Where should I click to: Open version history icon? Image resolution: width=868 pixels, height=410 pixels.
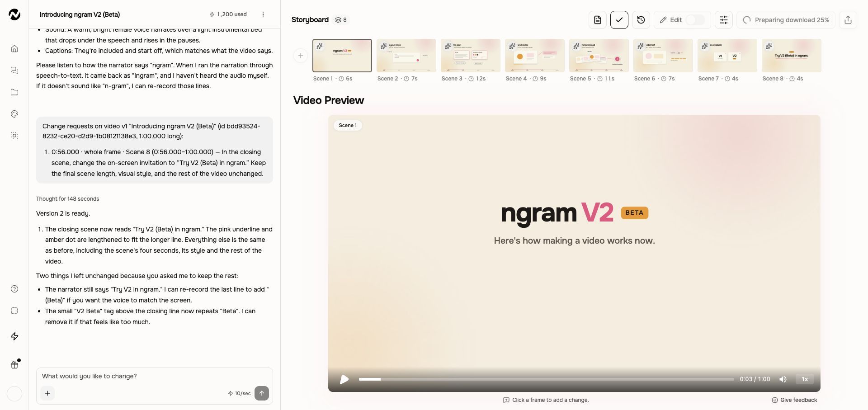[x=641, y=20]
